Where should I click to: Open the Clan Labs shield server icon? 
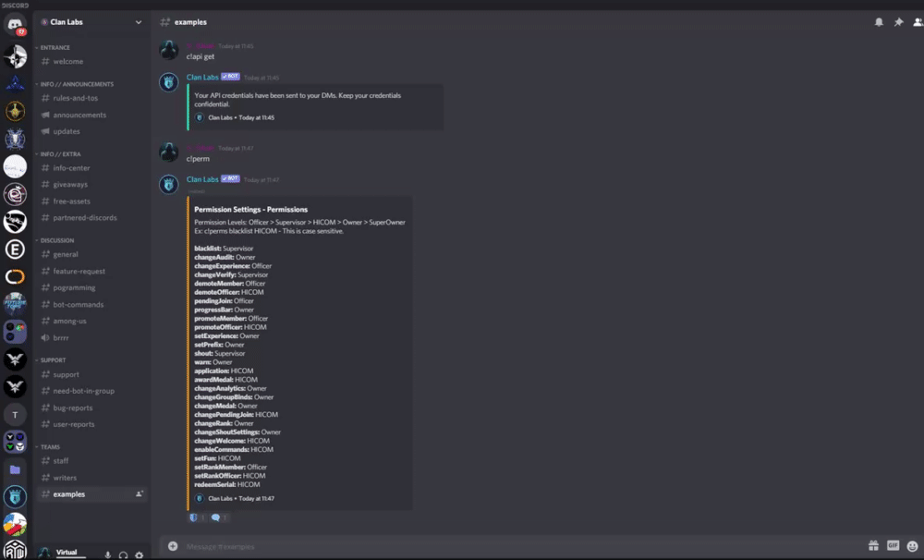[15, 497]
